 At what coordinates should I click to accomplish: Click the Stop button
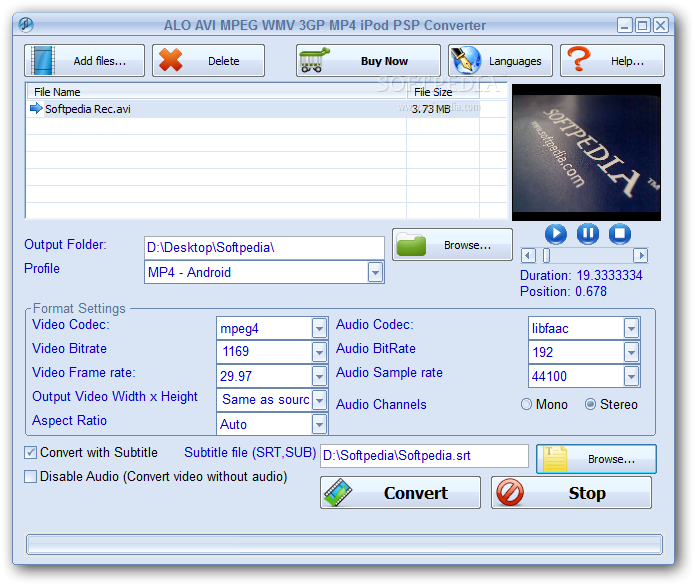pyautogui.click(x=571, y=492)
